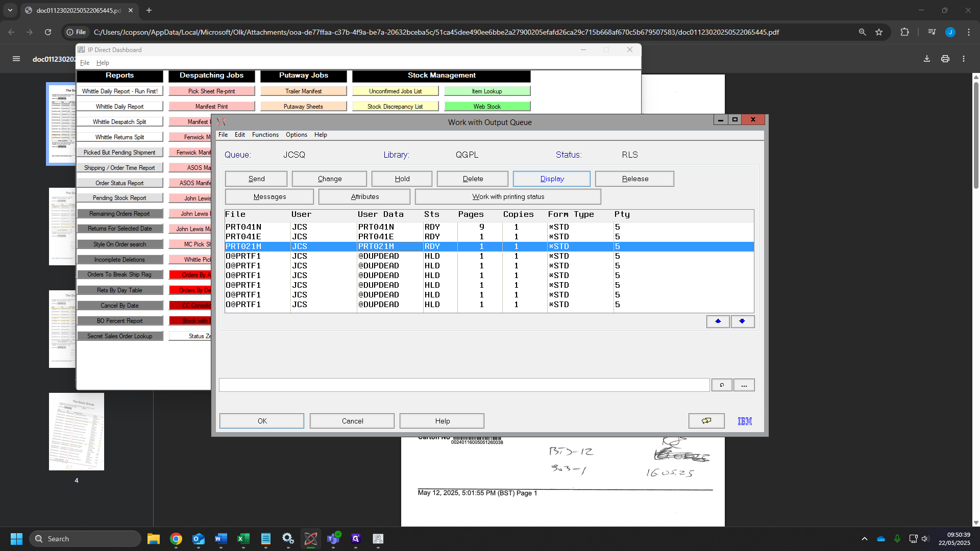Click the Messages button

coord(269,196)
